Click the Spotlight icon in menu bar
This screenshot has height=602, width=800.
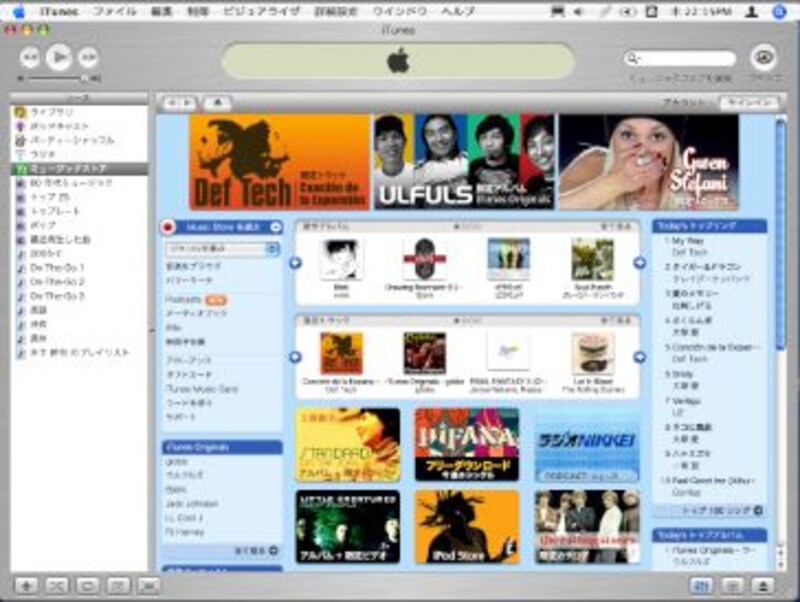780,11
